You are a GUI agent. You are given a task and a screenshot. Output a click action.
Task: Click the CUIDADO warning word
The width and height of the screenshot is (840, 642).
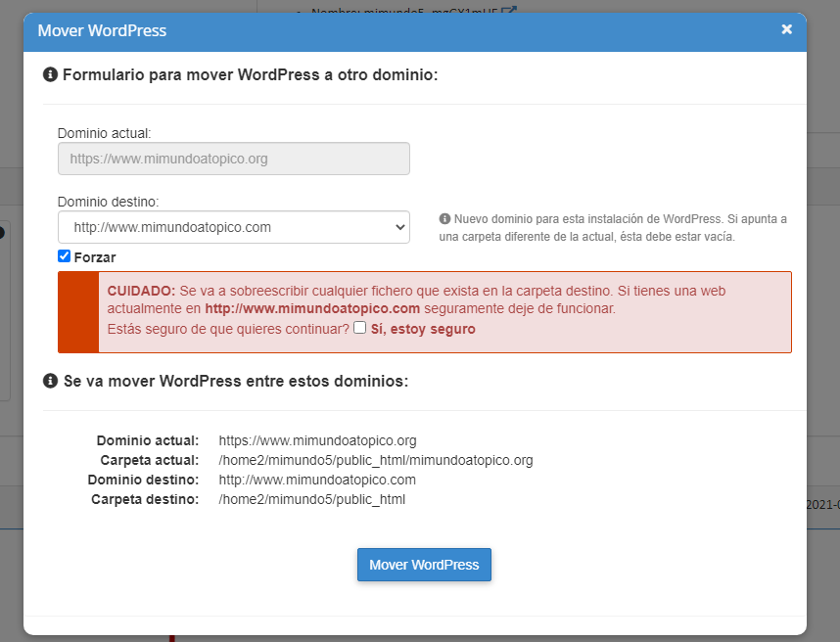pos(141,291)
